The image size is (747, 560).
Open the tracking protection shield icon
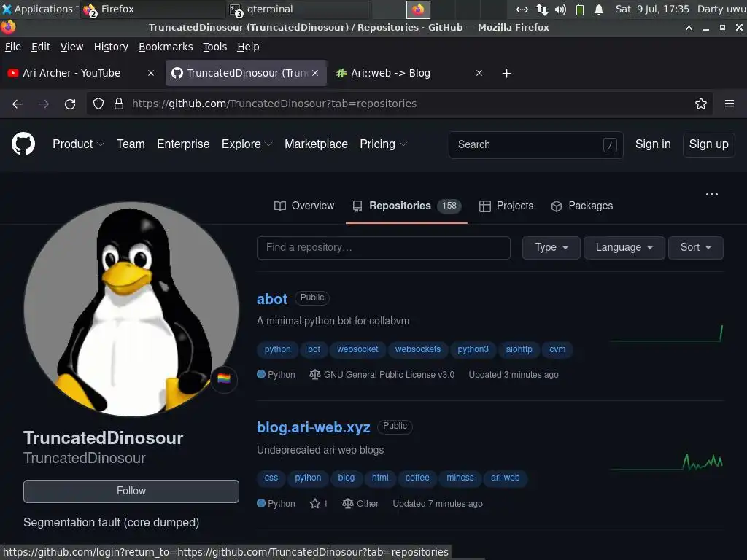tap(98, 104)
